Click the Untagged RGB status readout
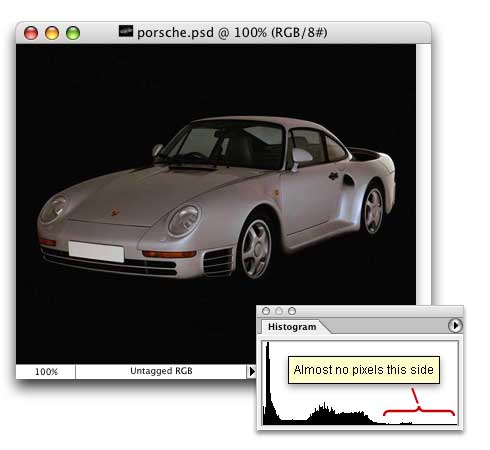Screen dimensions: 490x450 (x=161, y=371)
